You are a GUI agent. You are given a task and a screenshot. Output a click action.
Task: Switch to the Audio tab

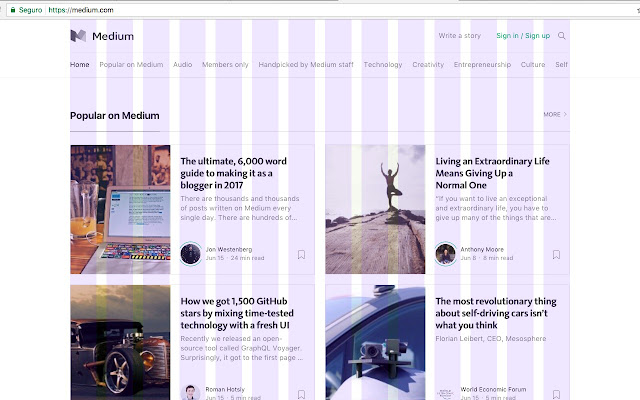182,64
